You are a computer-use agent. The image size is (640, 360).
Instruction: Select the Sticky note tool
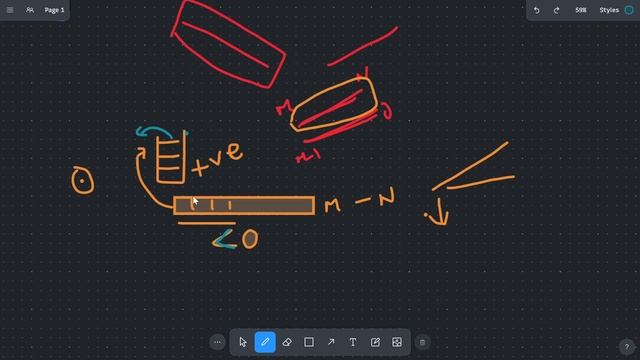(x=375, y=342)
